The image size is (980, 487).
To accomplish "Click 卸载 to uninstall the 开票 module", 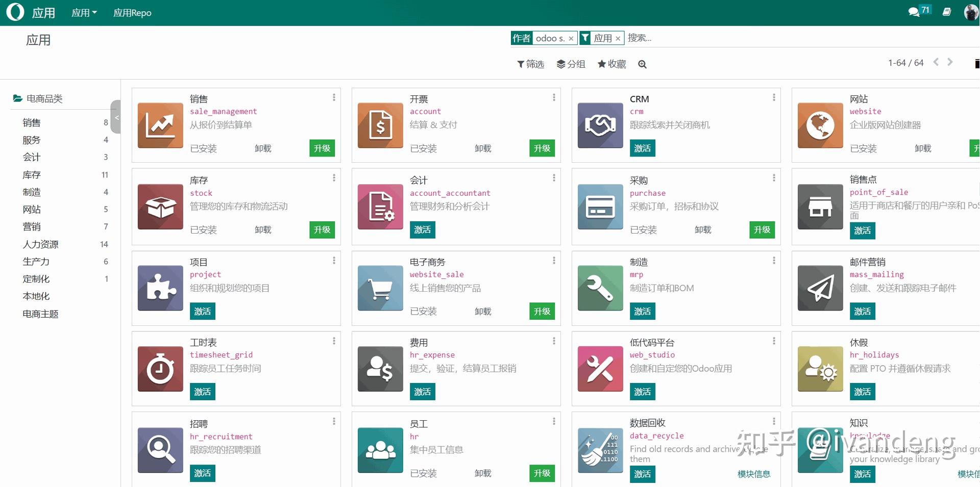I will (483, 148).
